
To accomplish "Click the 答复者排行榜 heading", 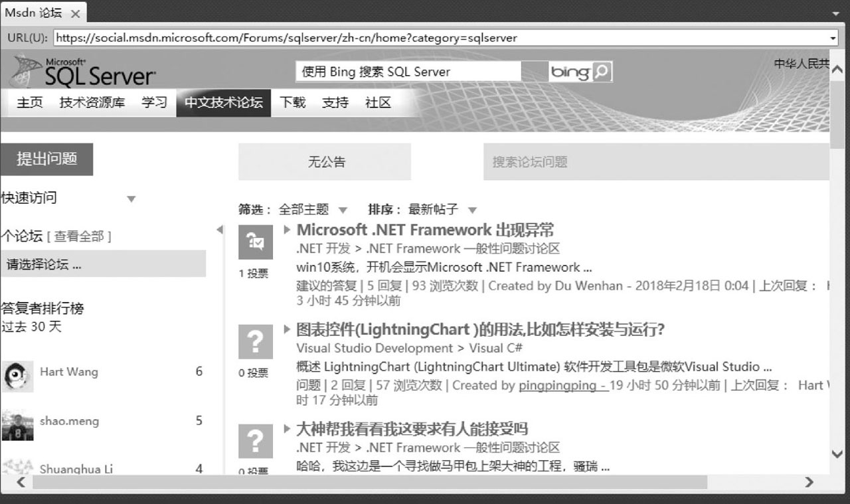I will (x=42, y=309).
